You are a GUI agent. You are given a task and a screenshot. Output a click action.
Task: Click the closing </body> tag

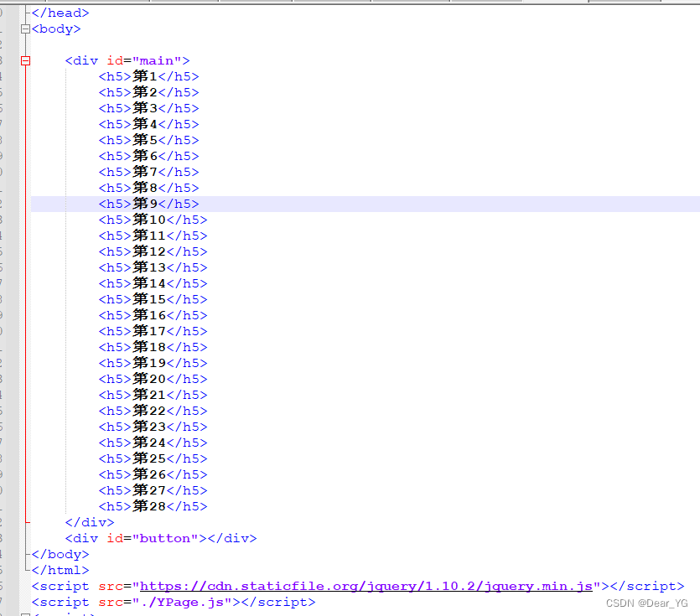click(x=60, y=555)
